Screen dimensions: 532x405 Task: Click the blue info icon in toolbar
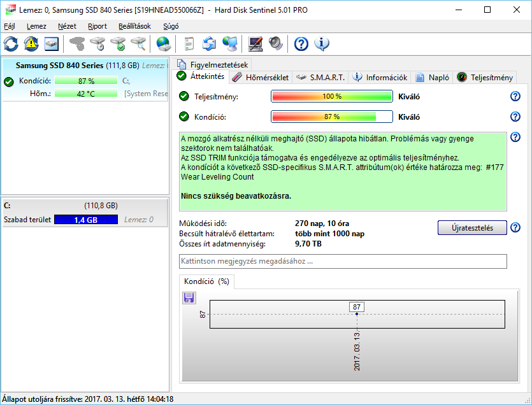pyautogui.click(x=322, y=44)
